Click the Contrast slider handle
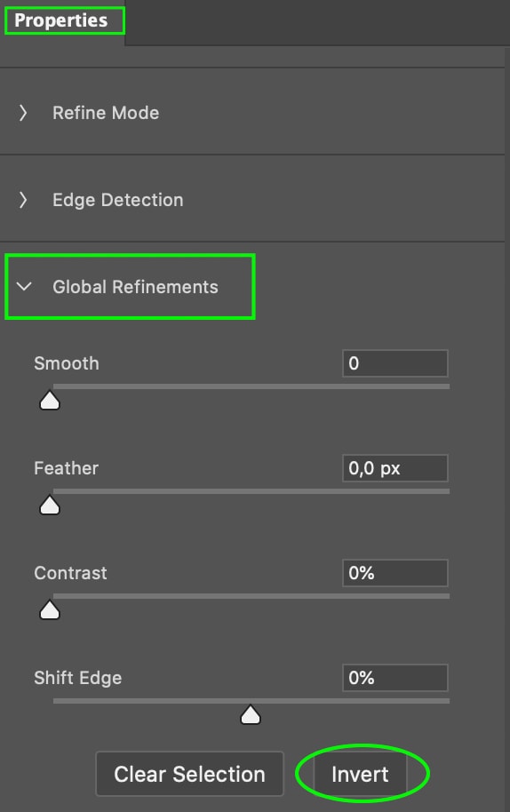This screenshot has height=812, width=510. [50, 610]
